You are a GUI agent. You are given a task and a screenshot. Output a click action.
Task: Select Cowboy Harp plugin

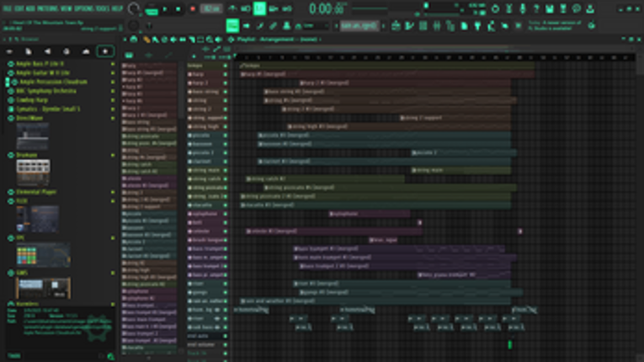pyautogui.click(x=32, y=100)
